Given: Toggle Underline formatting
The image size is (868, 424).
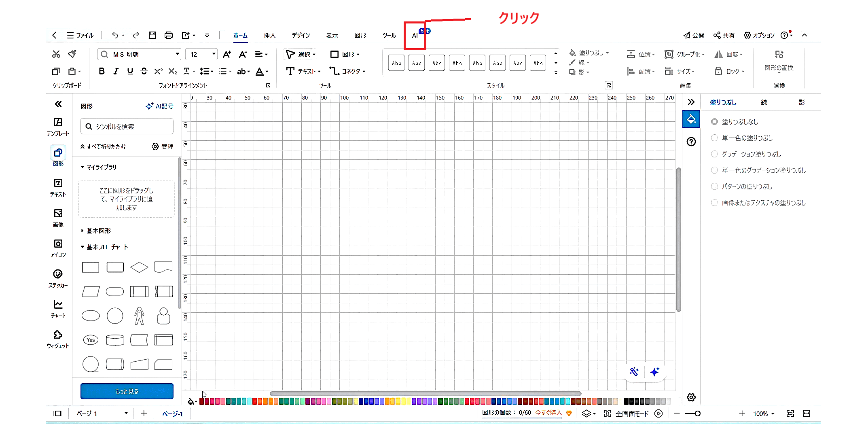Looking at the screenshot, I should coord(130,71).
